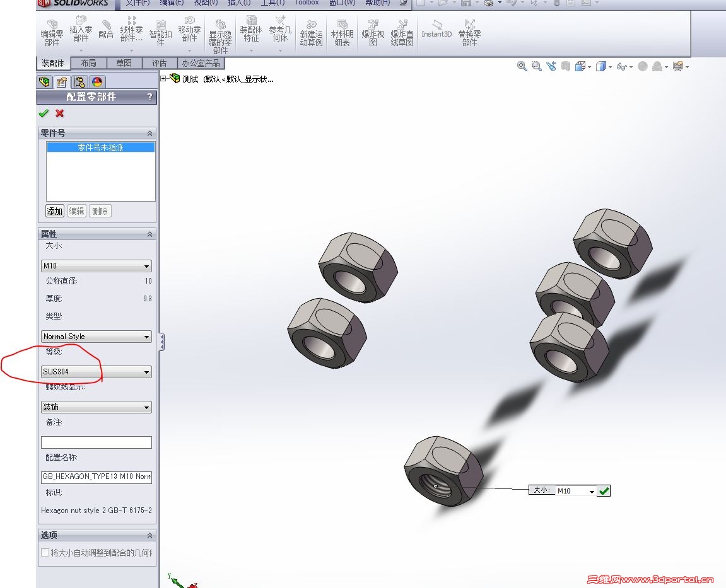The image size is (726, 588).
Task: Toggle the Instant3D tool
Action: 436,29
